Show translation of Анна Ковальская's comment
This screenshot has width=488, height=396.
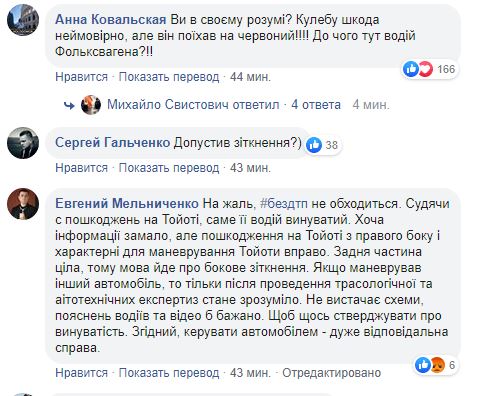click(169, 77)
